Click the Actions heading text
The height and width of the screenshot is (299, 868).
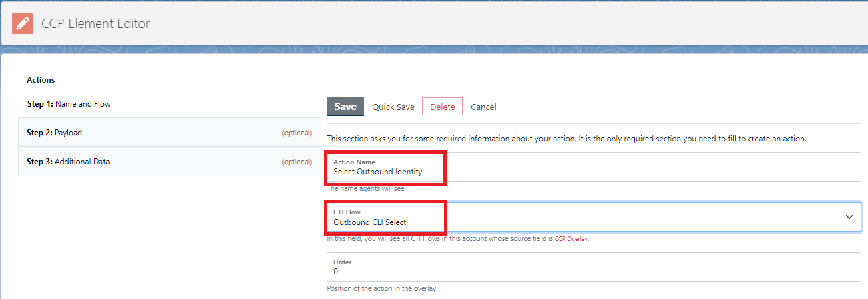coord(41,80)
